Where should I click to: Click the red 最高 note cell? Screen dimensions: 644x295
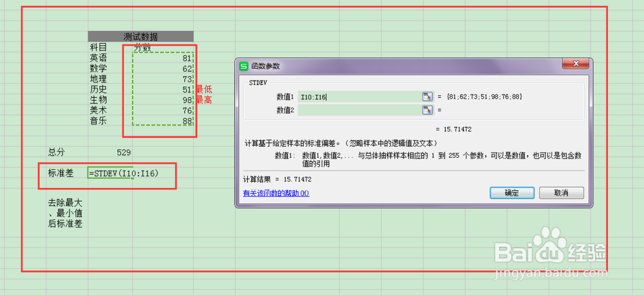(204, 100)
